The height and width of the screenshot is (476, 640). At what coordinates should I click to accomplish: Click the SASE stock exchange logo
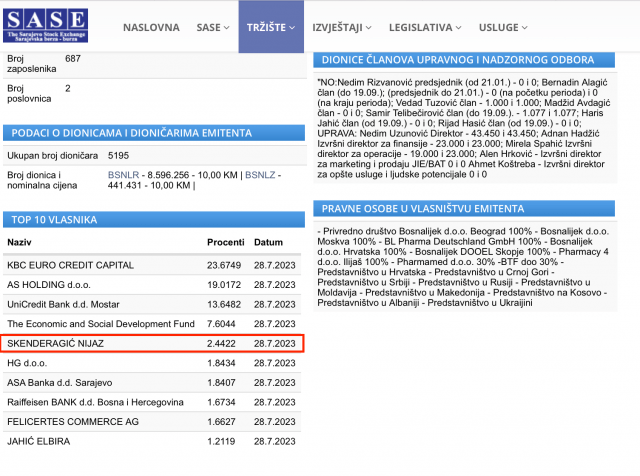45,25
